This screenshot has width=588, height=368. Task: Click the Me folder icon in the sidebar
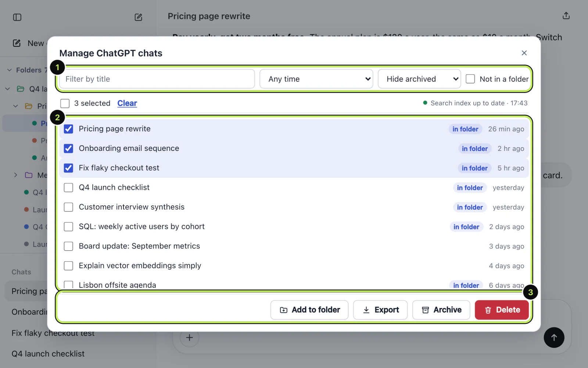tap(29, 175)
